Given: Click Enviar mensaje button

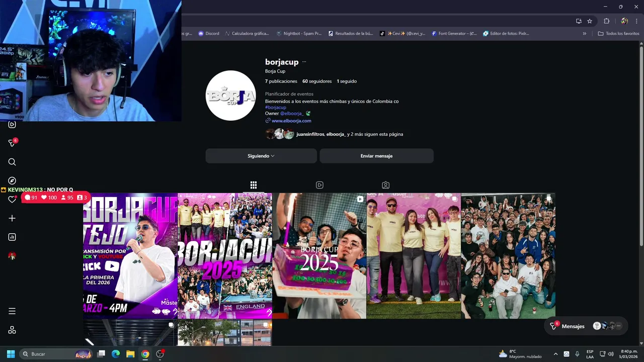Looking at the screenshot, I should pos(376,156).
